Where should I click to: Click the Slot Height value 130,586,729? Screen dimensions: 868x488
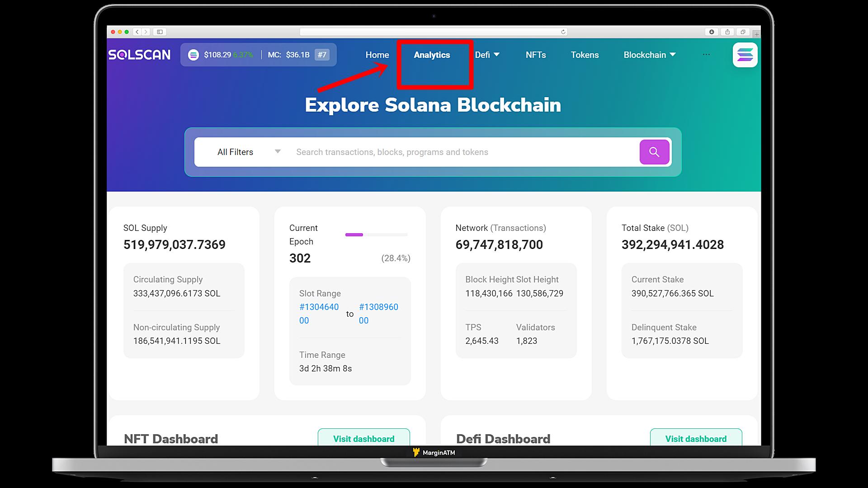coord(540,293)
